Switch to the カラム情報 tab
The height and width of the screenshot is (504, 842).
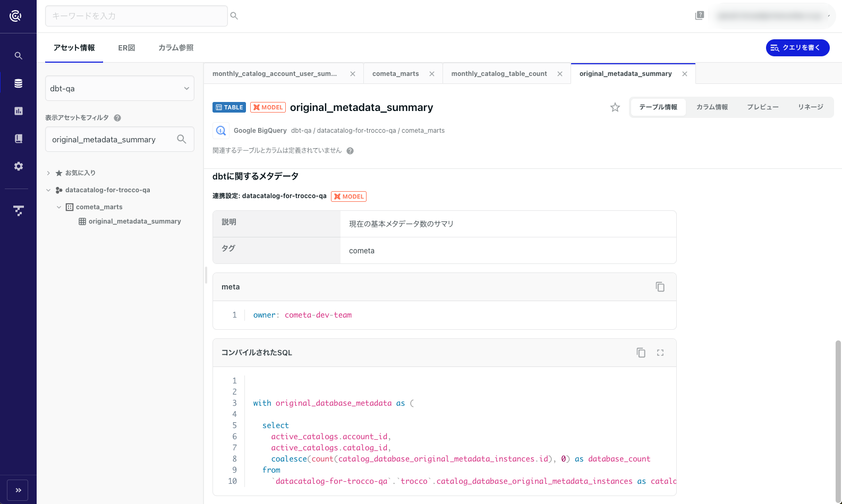tap(712, 107)
